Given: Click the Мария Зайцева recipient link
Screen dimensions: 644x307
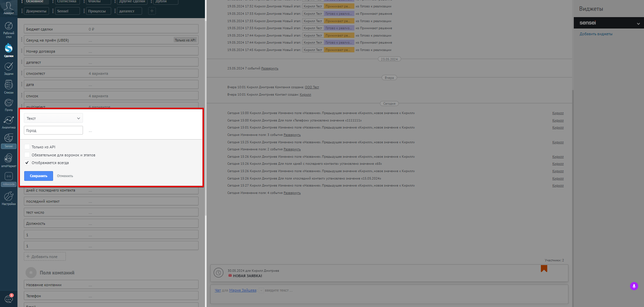Looking at the screenshot, I should (243, 291).
